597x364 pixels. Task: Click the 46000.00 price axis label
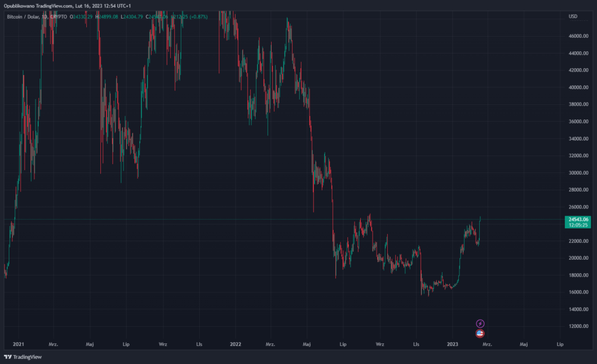tap(577, 36)
